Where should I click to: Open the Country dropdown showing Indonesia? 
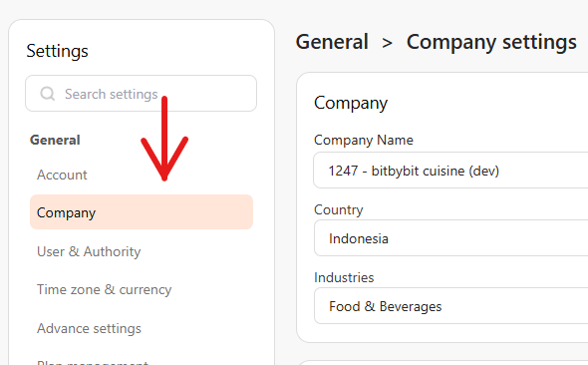coord(450,238)
